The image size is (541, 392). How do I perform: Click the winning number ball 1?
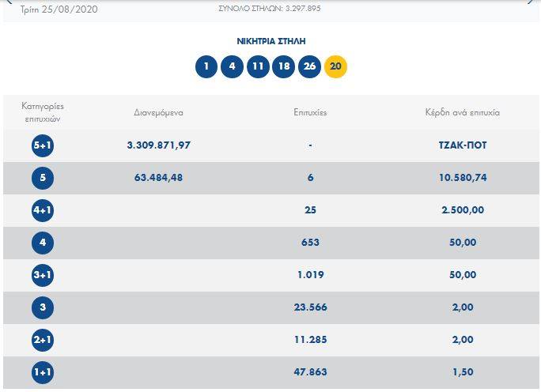click(x=206, y=66)
